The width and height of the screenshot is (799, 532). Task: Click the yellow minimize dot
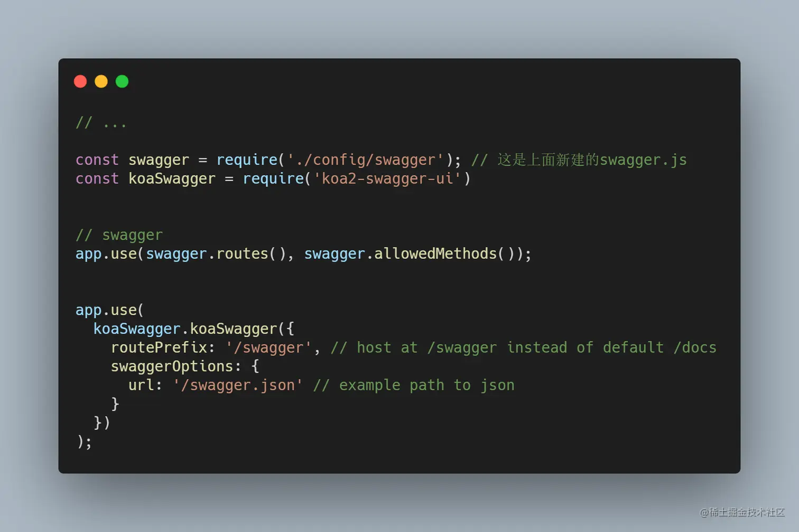101,81
